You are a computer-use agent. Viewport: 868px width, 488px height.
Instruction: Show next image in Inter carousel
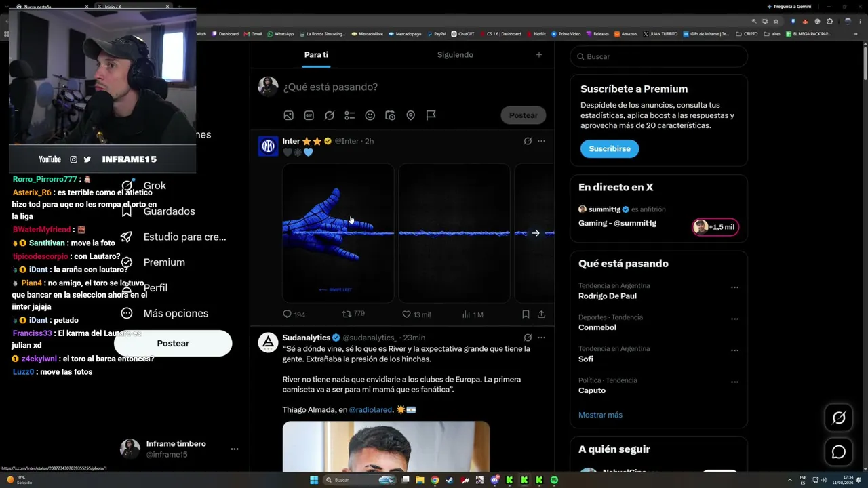536,233
